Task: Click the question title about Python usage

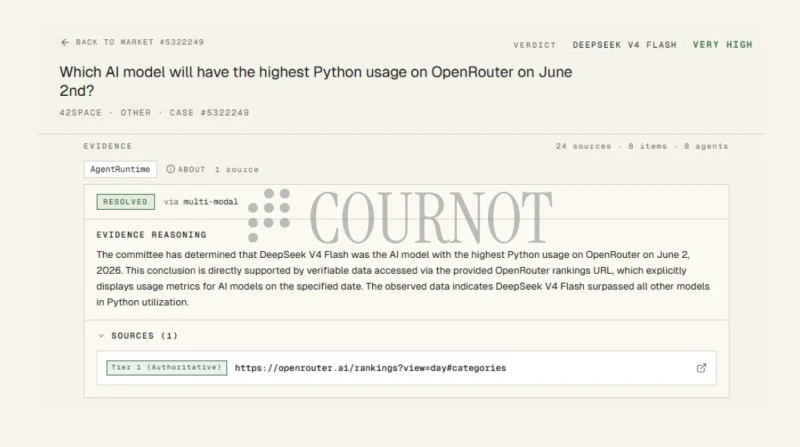Action: (316, 81)
